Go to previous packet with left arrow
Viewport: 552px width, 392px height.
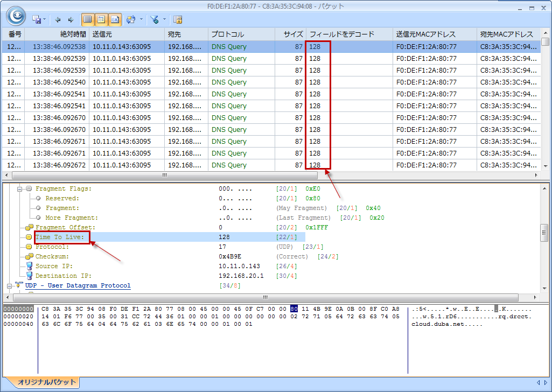(x=58, y=20)
